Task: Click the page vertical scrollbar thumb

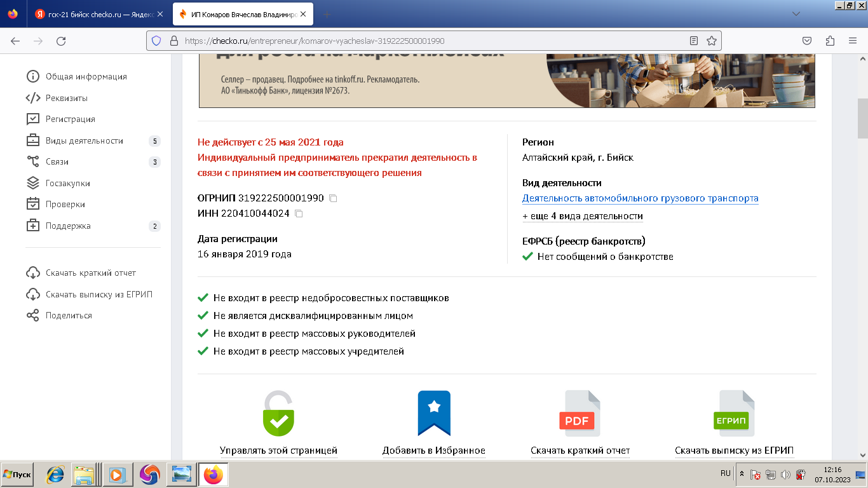Action: pyautogui.click(x=862, y=118)
